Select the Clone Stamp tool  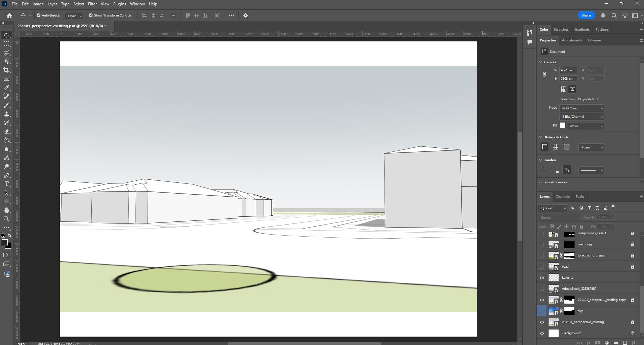point(6,114)
